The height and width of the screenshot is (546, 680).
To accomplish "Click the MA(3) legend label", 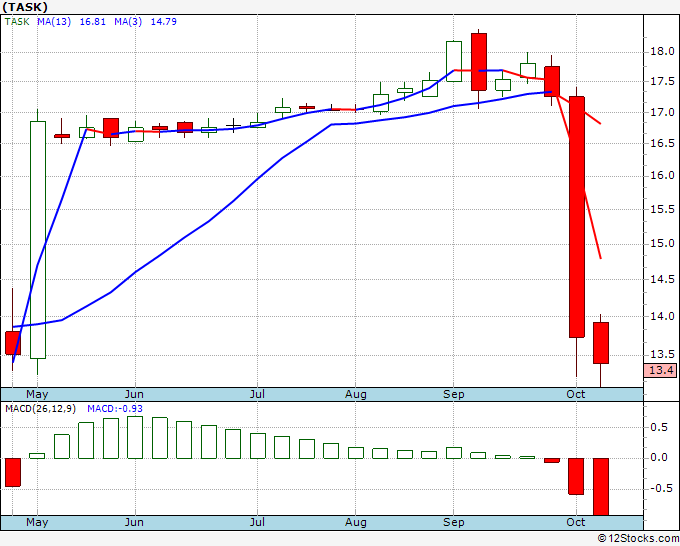I will tap(128, 22).
